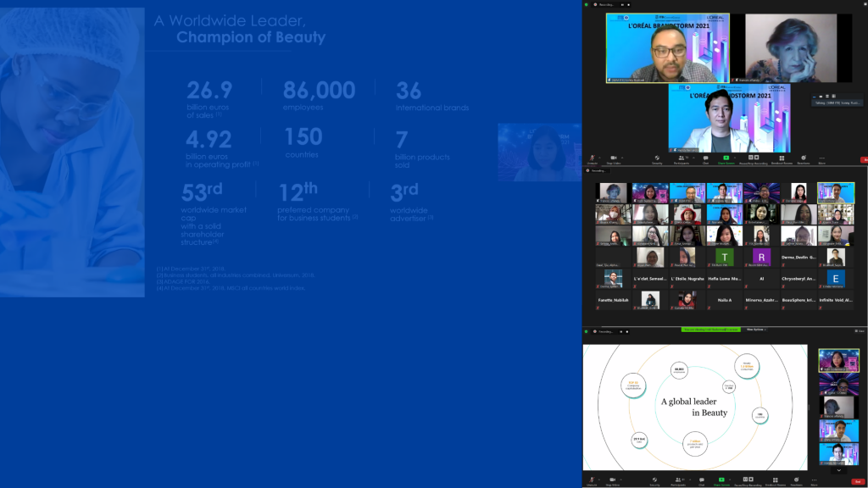The image size is (868, 488).
Task: Click Breakout Rooms in the slide-sharing window toolbar
Action: tap(775, 480)
